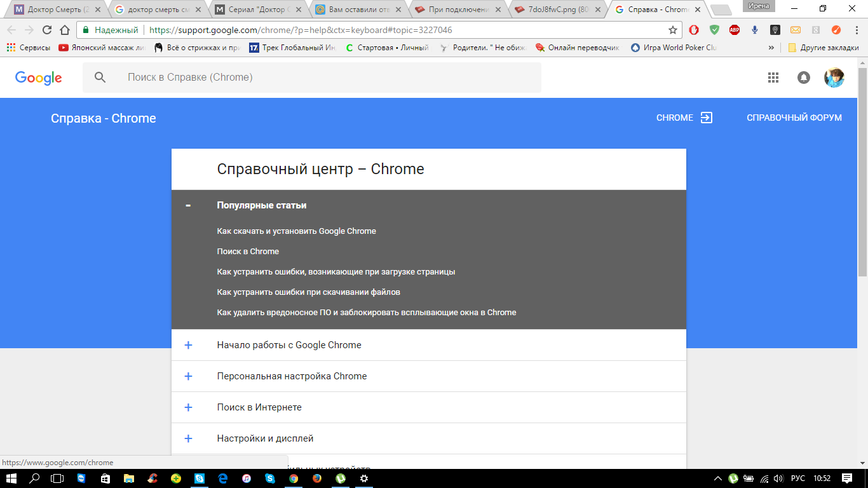Open the 'Поиск в Chrome' article
The height and width of the screenshot is (488, 868).
pos(248,252)
